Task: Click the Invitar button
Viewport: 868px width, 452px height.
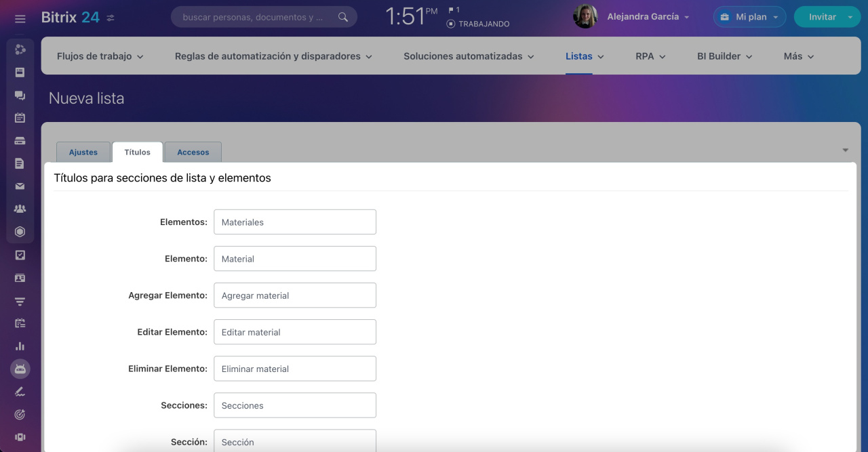Action: [822, 17]
